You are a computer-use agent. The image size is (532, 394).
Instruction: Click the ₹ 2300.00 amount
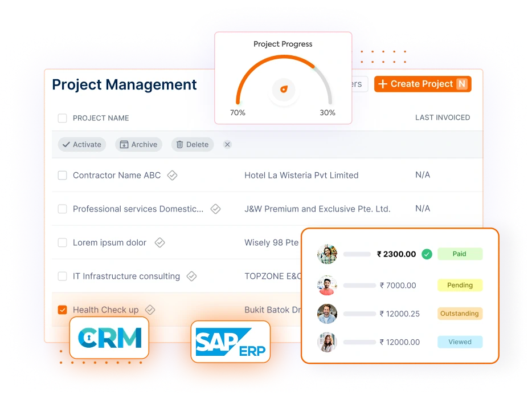click(396, 254)
